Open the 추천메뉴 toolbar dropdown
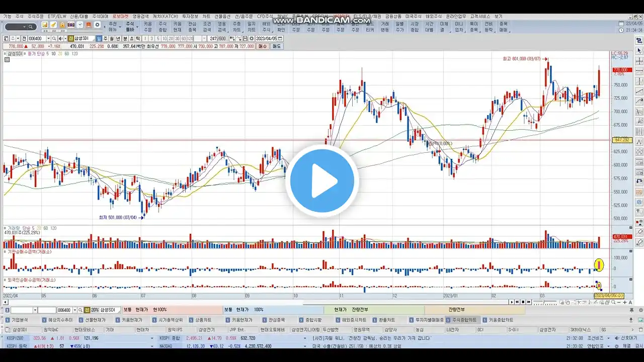This screenshot has height=362, width=644. point(115,27)
